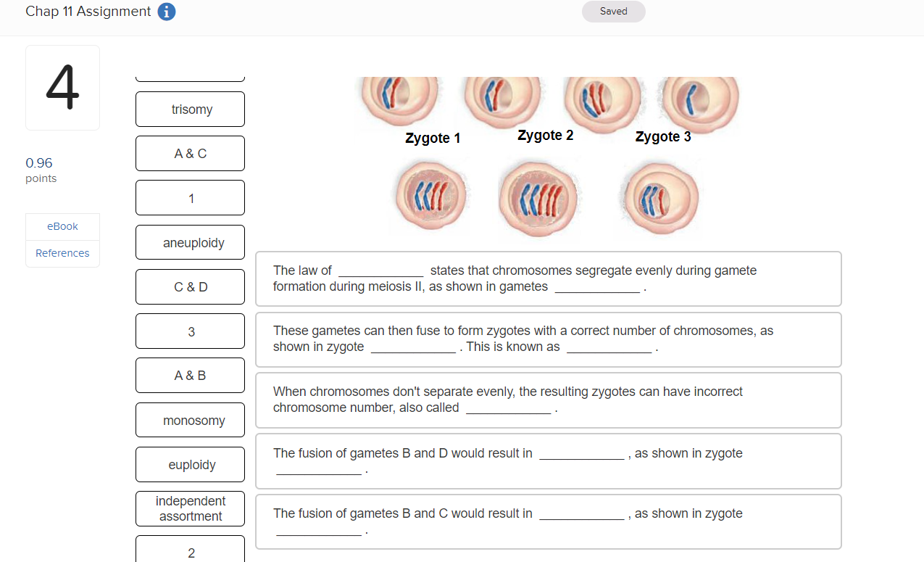Click the '0.96 points' text
924x562 pixels.
coord(41,170)
